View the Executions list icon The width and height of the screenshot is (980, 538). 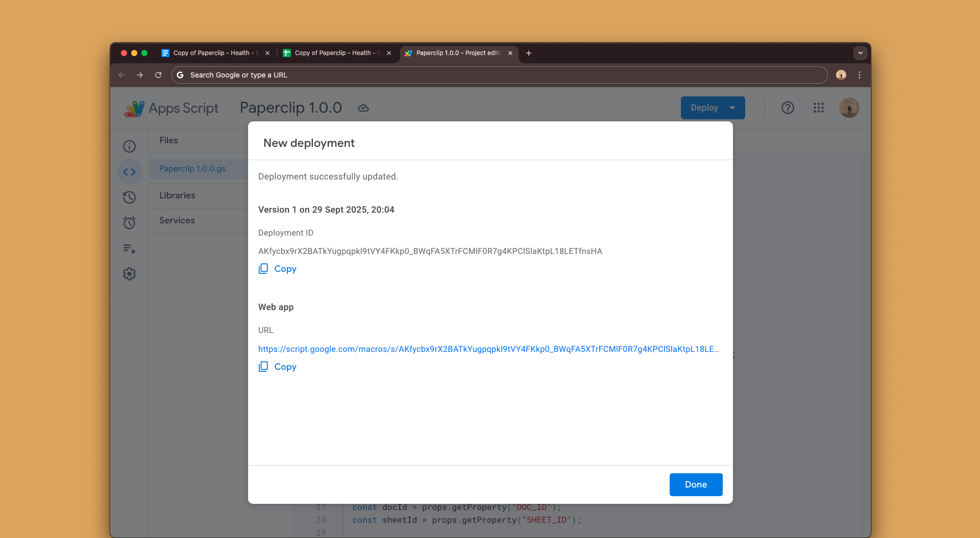click(130, 248)
